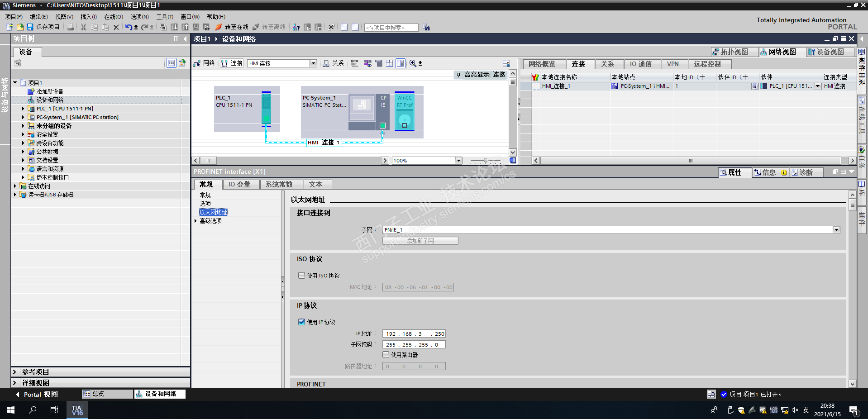Split editor area horizontally icon
Screen dimensions: 868x419
coord(344,27)
